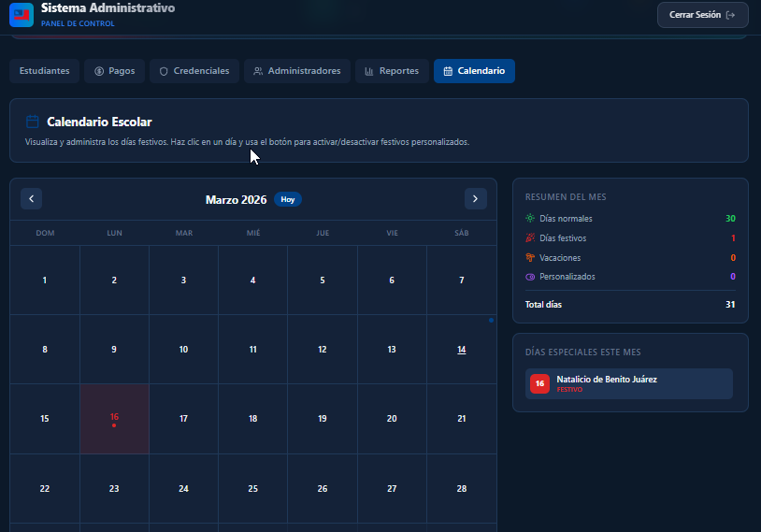This screenshot has width=761, height=532.
Task: Click the RESUMEN DEL MES heading
Action: pyautogui.click(x=566, y=197)
